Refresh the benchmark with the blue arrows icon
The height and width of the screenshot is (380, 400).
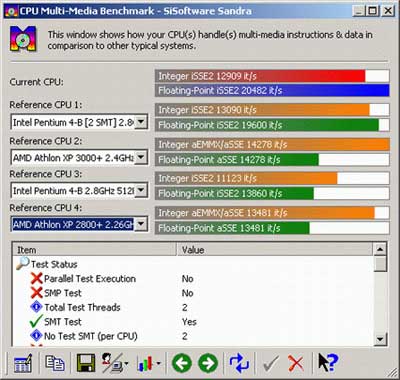coord(239,363)
